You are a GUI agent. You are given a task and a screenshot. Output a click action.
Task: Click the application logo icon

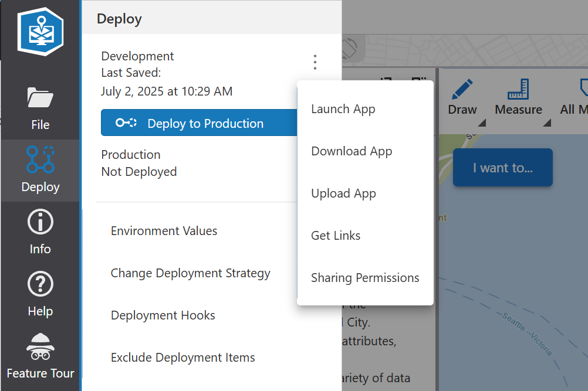pos(40,32)
